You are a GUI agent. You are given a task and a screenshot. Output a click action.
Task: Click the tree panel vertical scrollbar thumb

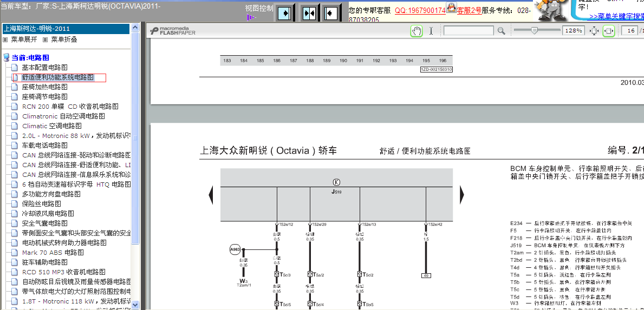pos(135,138)
